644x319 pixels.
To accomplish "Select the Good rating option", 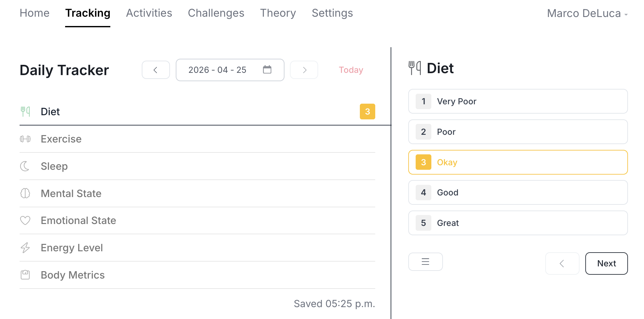I will click(x=518, y=193).
